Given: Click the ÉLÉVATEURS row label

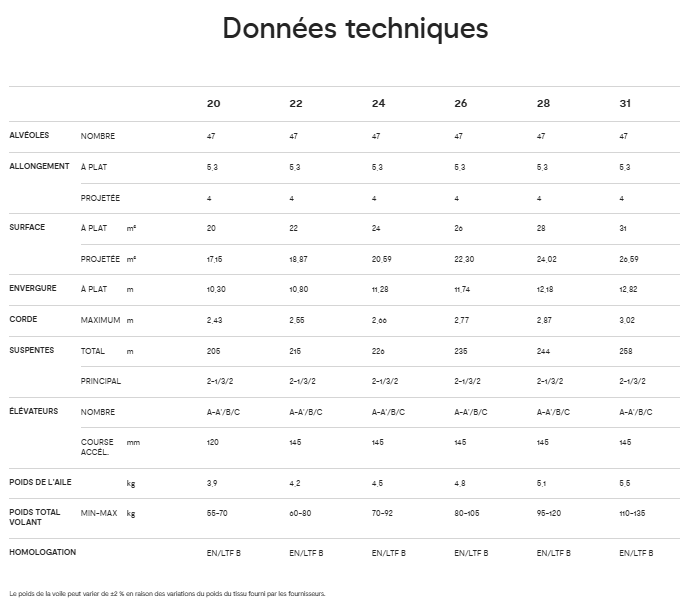Looking at the screenshot, I should point(33,411).
